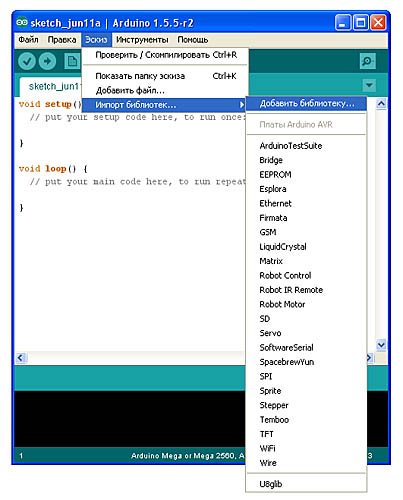Open the Serial Monitor magnifier icon
The height and width of the screenshot is (500, 403).
[x=368, y=61]
